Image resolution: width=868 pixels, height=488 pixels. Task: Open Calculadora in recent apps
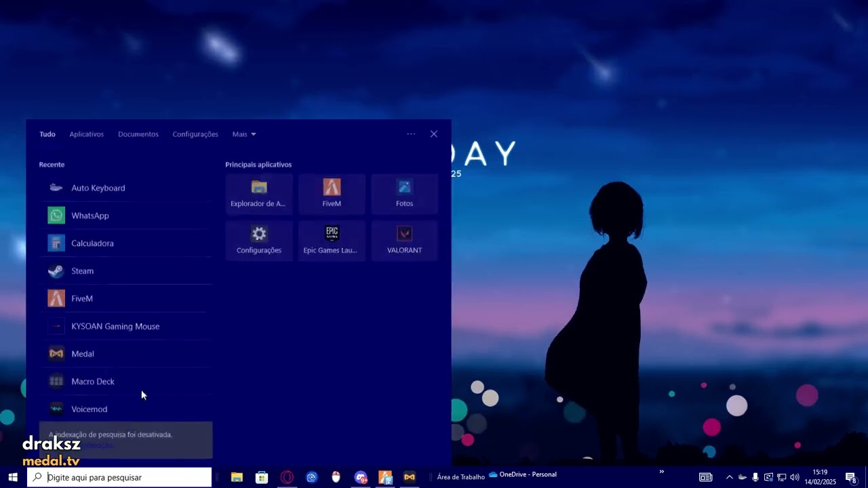pos(125,243)
